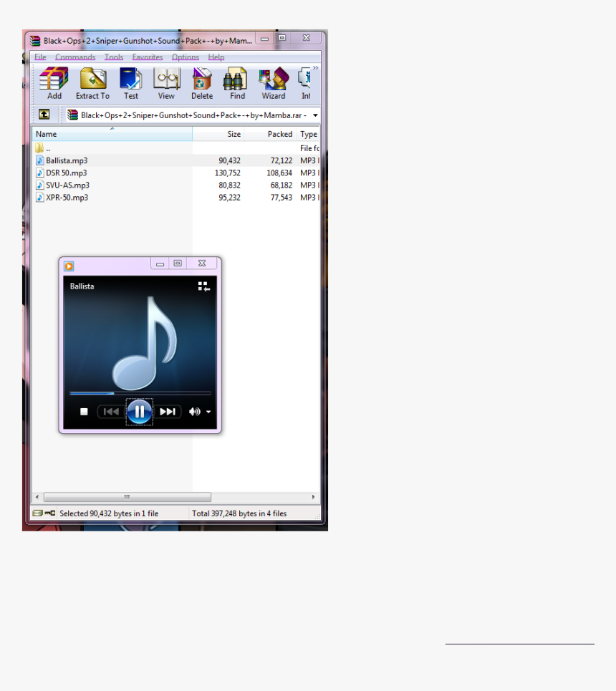
Task: Click the scrollbar right arrow
Action: (314, 497)
